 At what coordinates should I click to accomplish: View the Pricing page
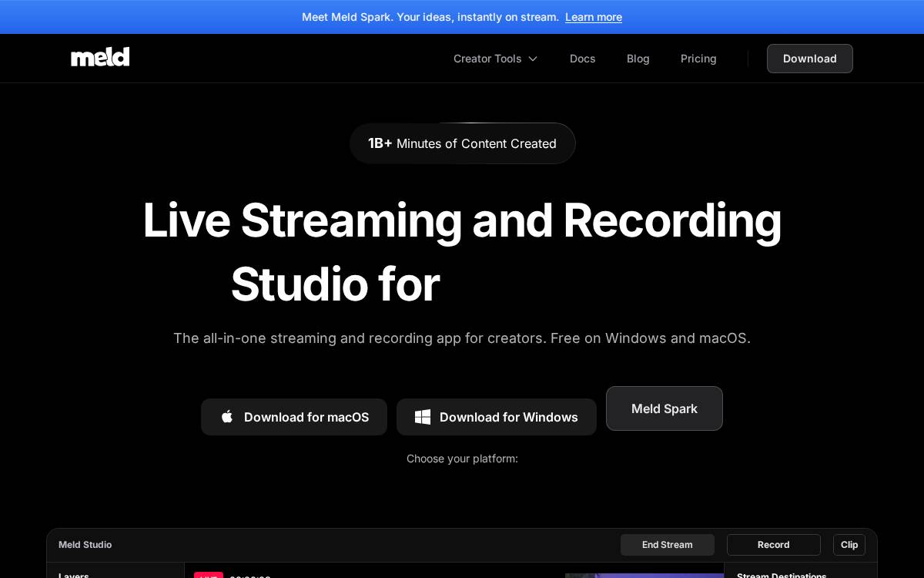point(698,59)
